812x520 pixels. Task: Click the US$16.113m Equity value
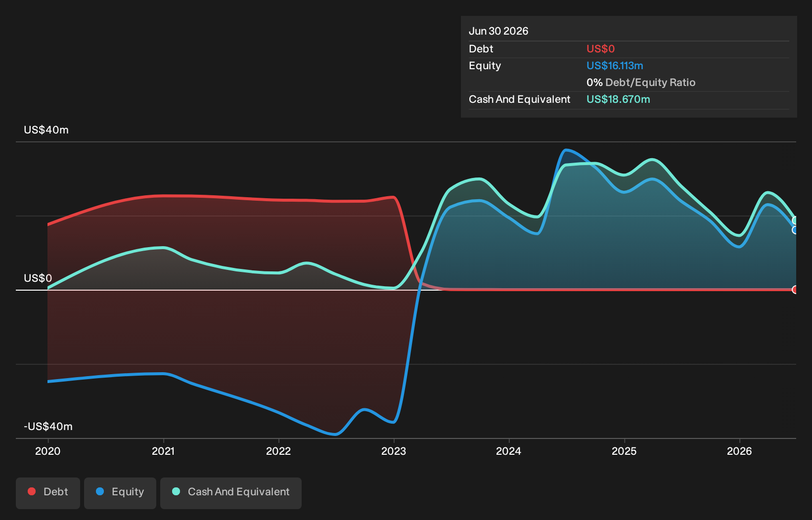click(x=615, y=66)
